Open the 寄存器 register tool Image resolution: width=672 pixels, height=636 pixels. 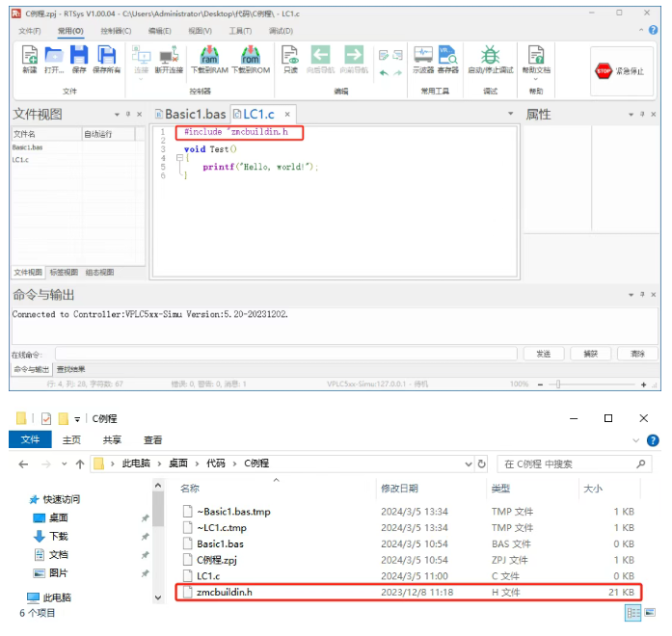448,58
